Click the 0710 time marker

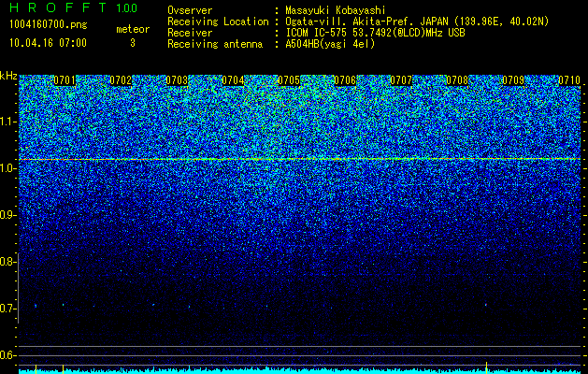tap(569, 80)
